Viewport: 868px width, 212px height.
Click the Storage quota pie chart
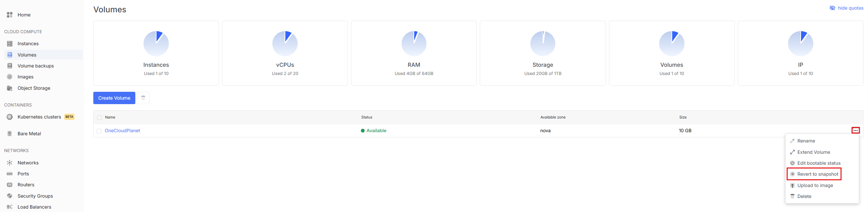[542, 43]
